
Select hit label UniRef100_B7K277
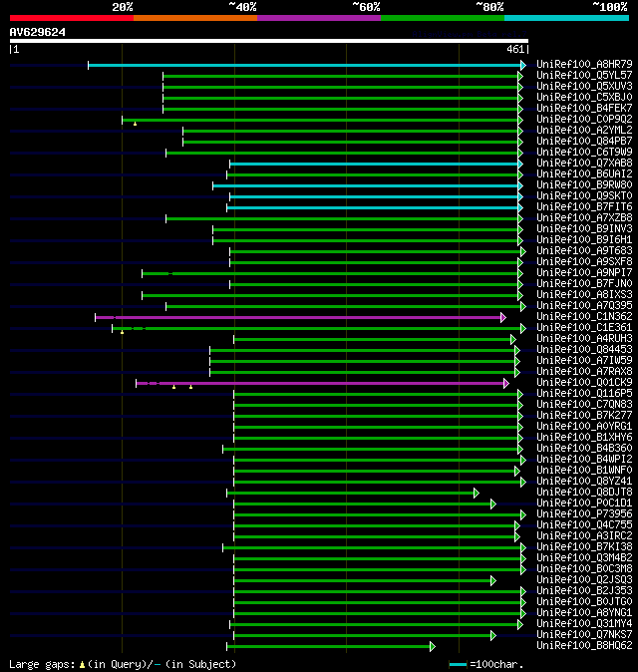[584, 416]
